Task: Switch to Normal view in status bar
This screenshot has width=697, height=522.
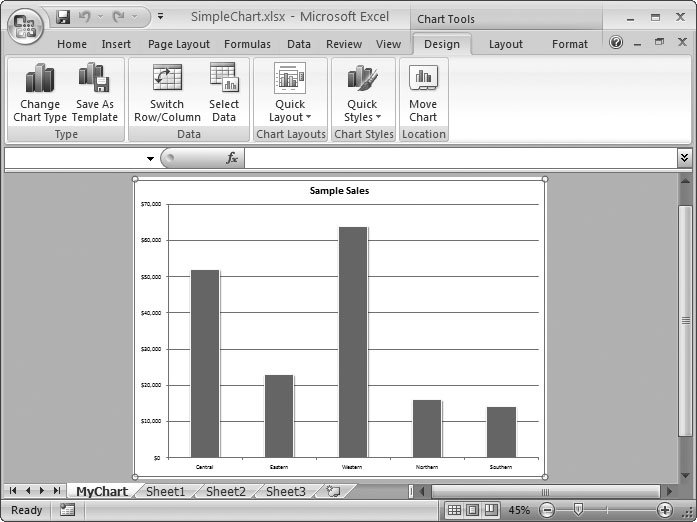Action: [x=454, y=510]
